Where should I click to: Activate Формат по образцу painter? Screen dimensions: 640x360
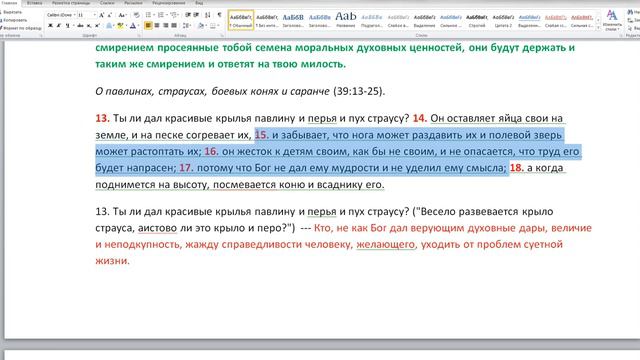[x=20, y=28]
